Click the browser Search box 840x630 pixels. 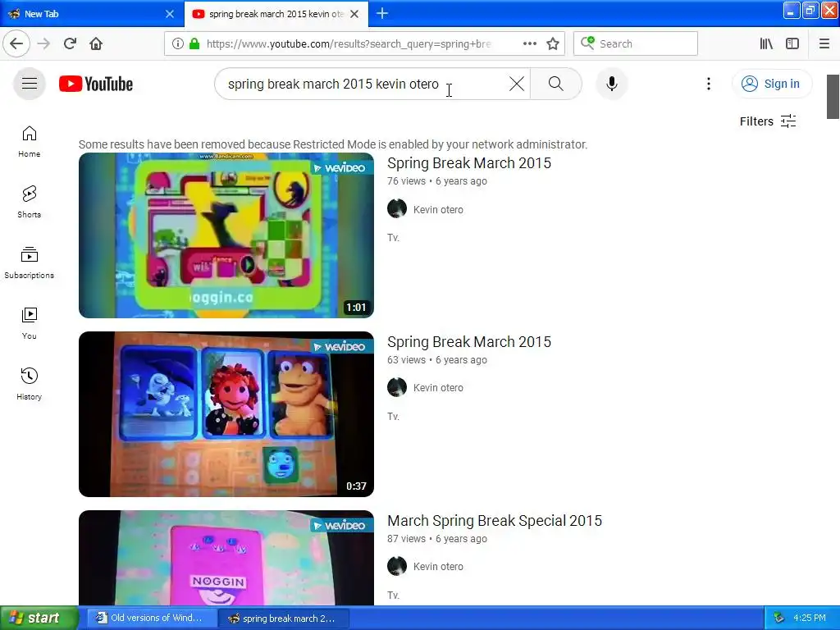[x=636, y=43]
